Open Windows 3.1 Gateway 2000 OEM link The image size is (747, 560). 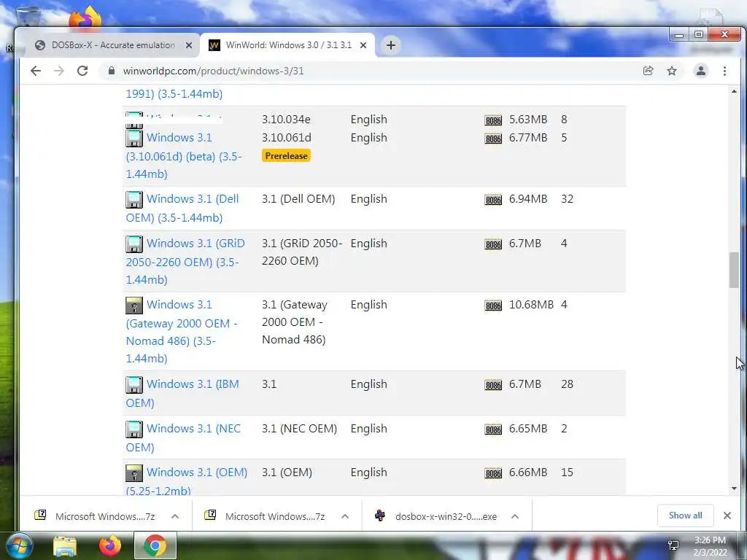click(x=182, y=332)
